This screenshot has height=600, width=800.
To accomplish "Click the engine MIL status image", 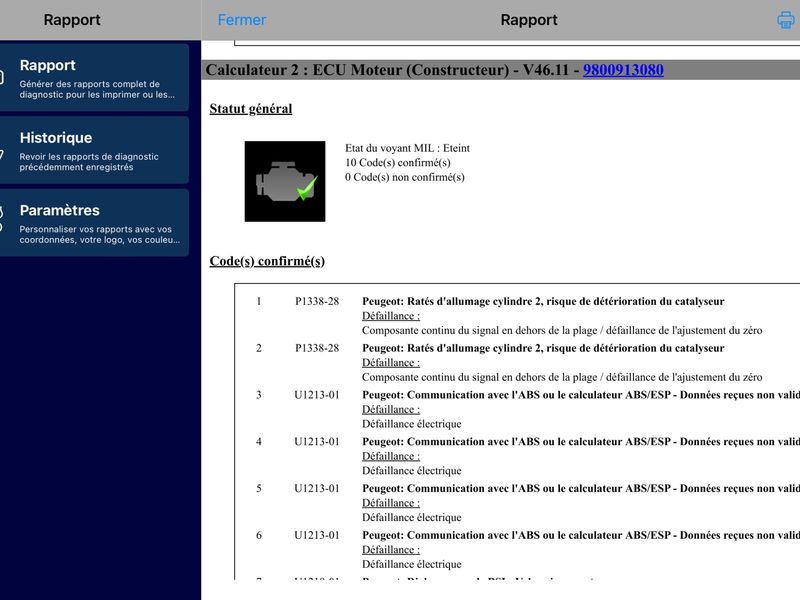I will [285, 181].
